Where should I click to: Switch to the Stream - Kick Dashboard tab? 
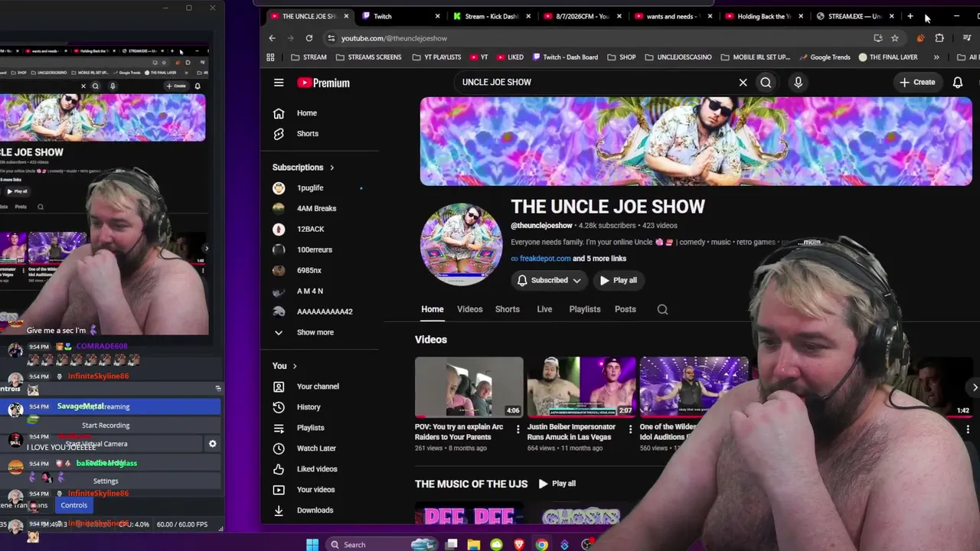click(x=492, y=16)
